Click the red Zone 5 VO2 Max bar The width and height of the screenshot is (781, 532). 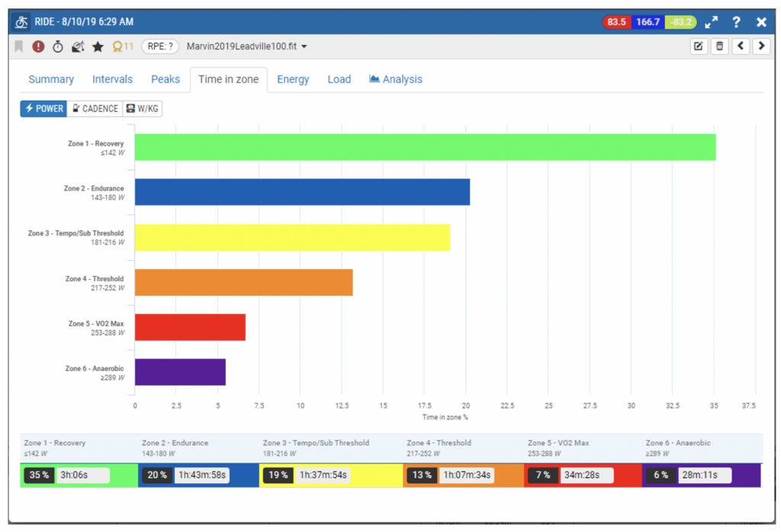[x=190, y=327]
